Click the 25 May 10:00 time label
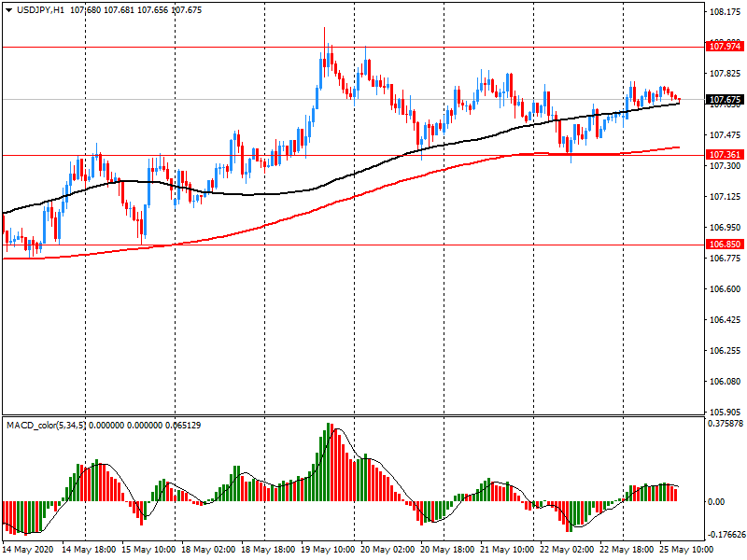The image size is (747, 560). 686,550
